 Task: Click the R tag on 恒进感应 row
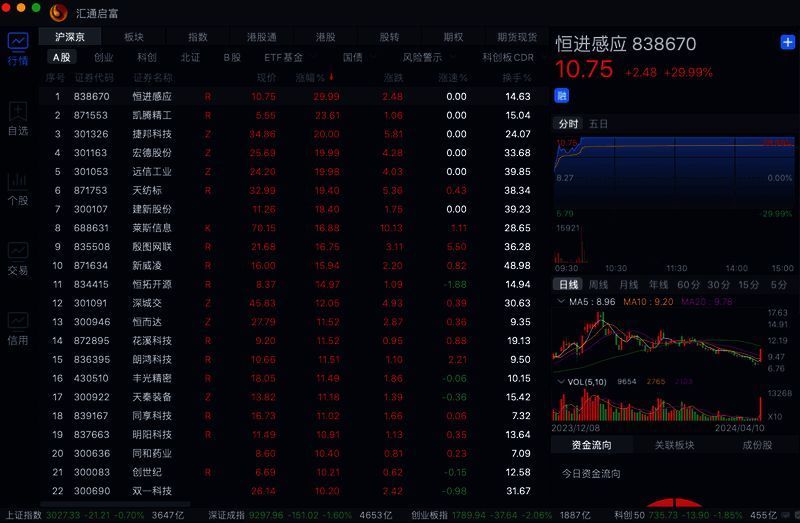click(x=208, y=96)
